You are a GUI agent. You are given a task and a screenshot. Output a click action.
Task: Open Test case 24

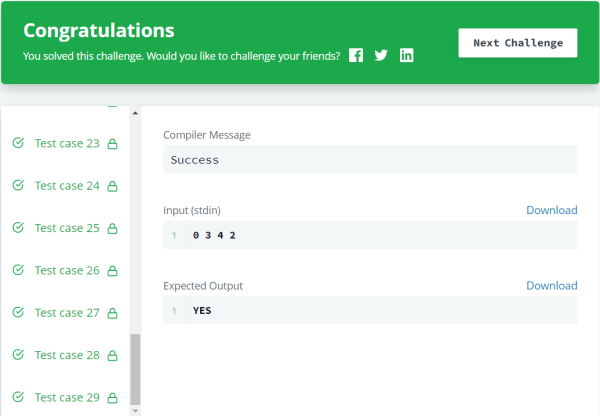coord(67,186)
